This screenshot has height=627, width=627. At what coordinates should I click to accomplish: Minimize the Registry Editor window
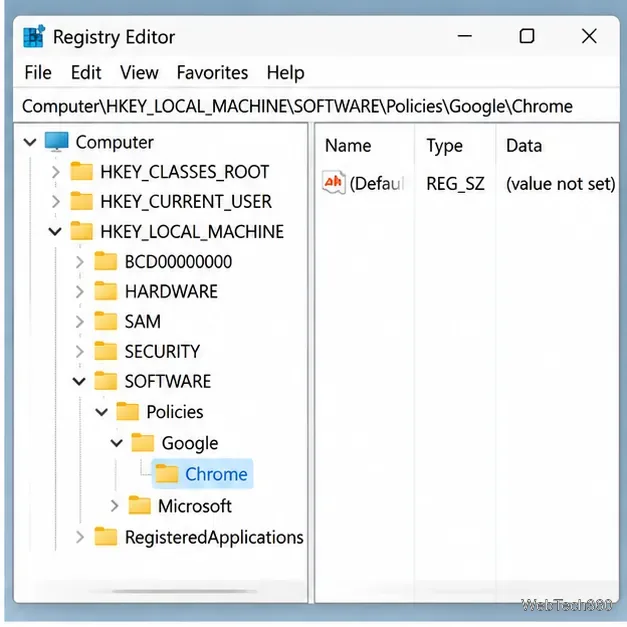(465, 36)
